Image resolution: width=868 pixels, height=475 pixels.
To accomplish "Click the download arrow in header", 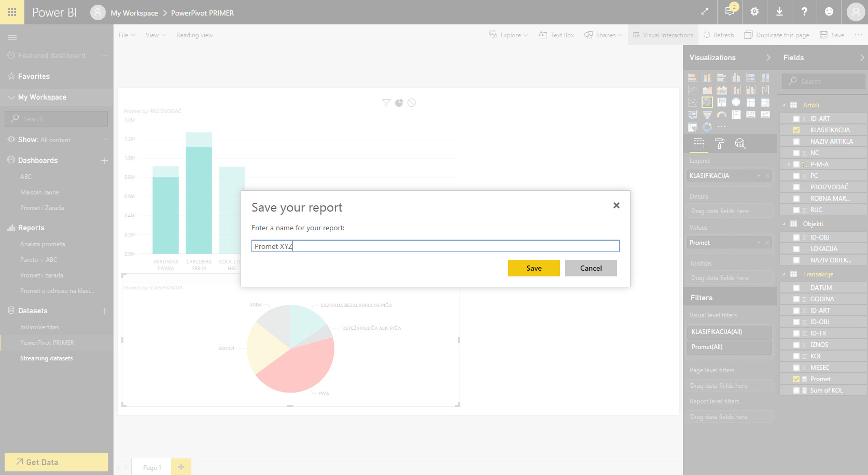I will (779, 11).
